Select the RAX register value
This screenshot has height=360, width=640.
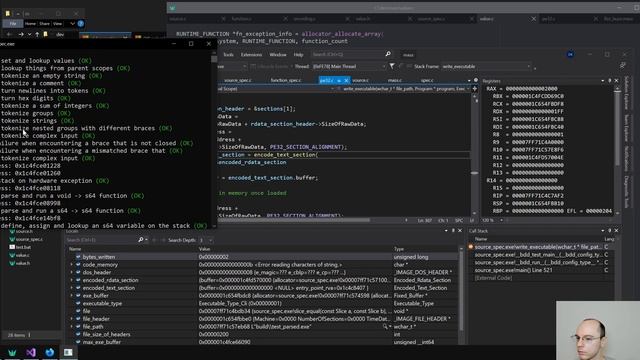pyautogui.click(x=531, y=89)
